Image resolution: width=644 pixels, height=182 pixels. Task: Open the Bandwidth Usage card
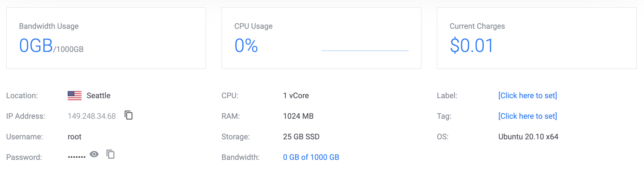point(106,38)
